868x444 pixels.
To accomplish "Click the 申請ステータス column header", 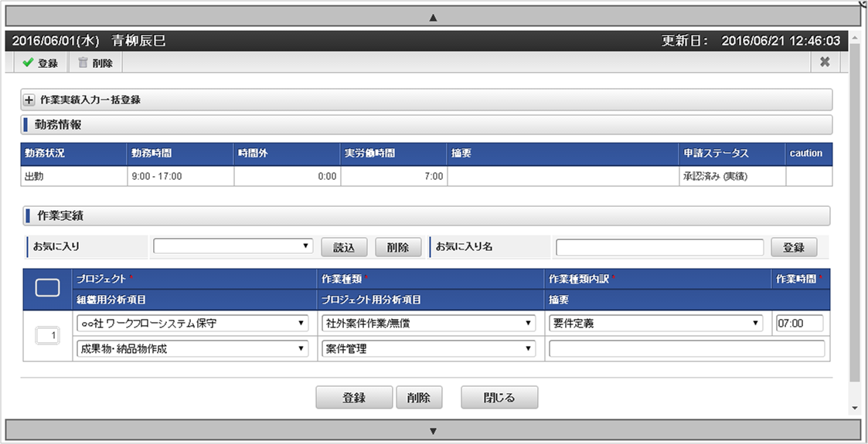I will 732,154.
